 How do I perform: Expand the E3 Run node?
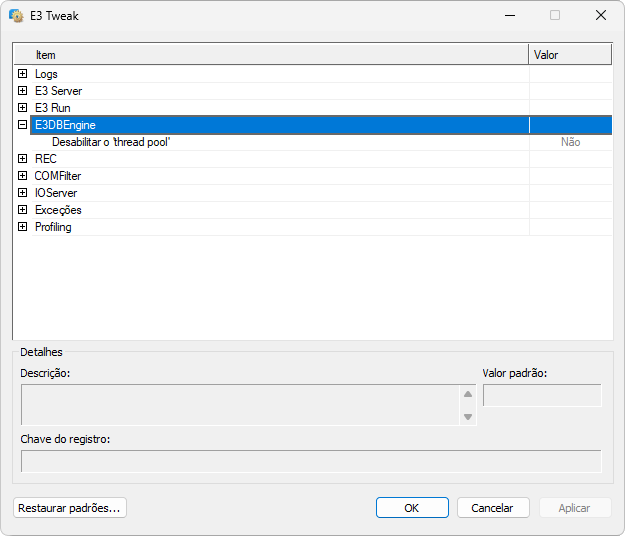tap(23, 108)
